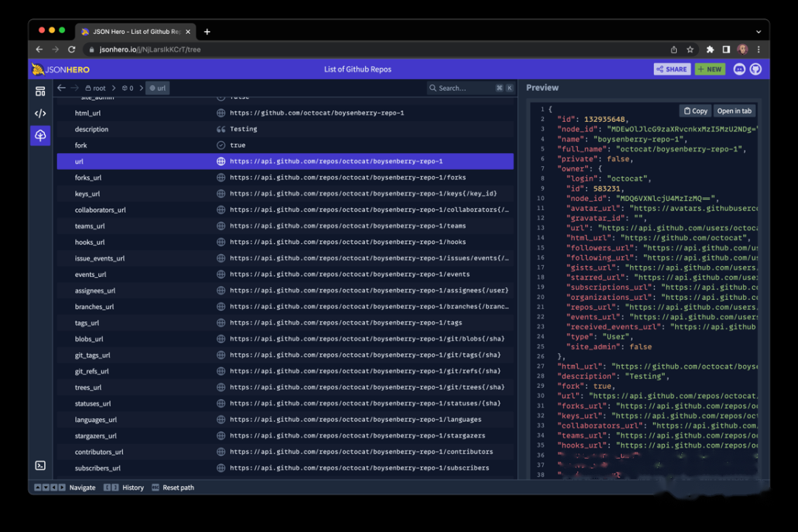This screenshot has width=798, height=532.
Task: Select the events_url row
Action: [285, 274]
